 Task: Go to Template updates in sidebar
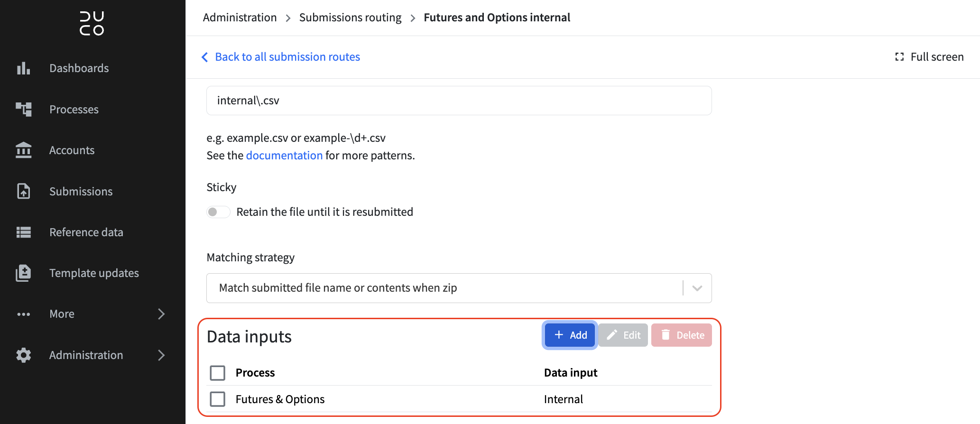tap(94, 273)
